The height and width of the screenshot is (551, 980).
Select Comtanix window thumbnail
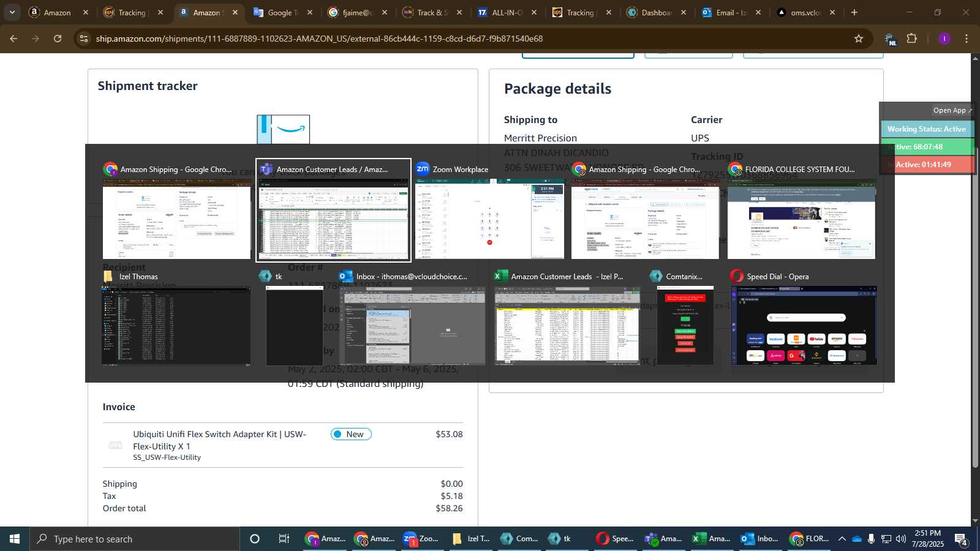[685, 317]
